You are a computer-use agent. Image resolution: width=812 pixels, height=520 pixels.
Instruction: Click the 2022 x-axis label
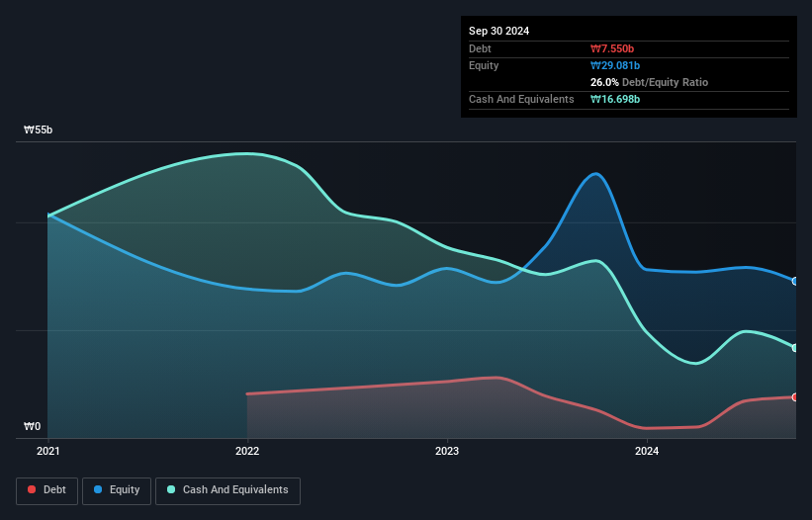247,451
